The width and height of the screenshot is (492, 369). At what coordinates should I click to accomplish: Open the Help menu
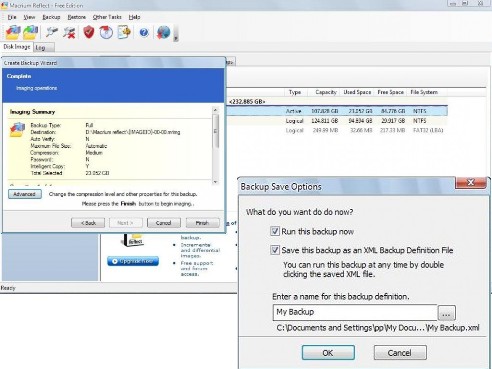134,17
